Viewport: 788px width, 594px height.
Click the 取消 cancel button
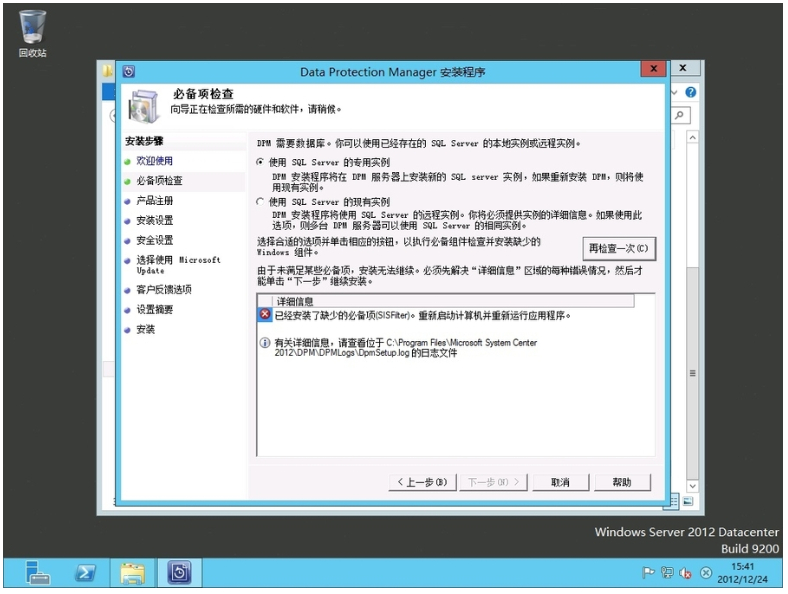pyautogui.click(x=560, y=482)
